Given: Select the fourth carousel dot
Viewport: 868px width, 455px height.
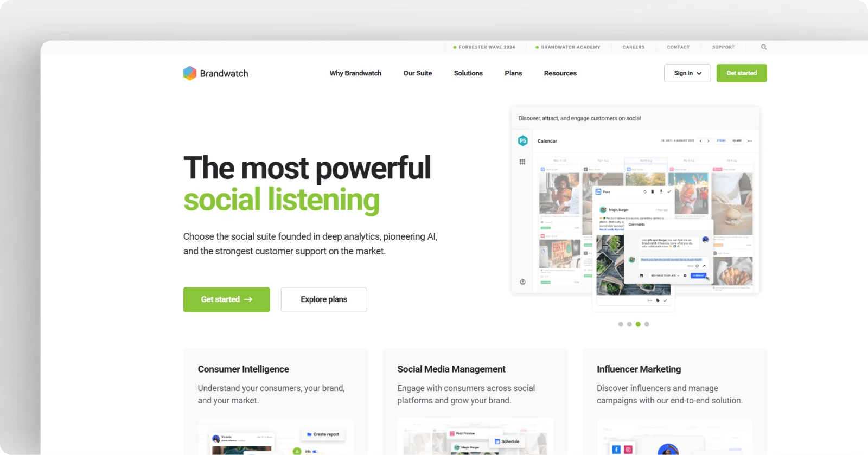Looking at the screenshot, I should pyautogui.click(x=647, y=324).
